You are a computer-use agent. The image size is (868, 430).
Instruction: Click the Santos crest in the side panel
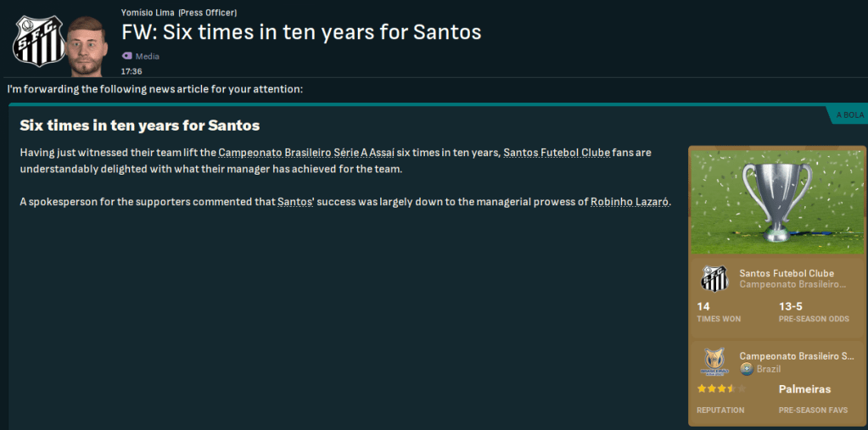pos(714,279)
